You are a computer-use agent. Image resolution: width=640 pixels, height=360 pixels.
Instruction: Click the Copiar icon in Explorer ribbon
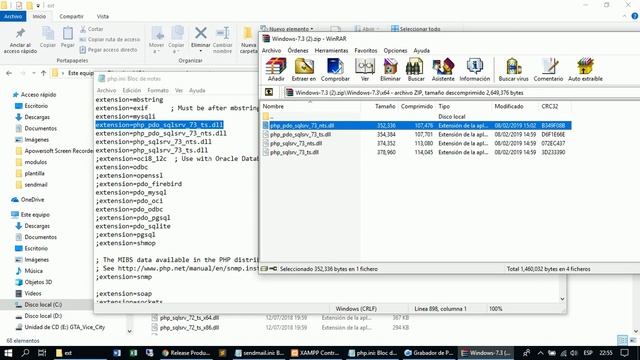pyautogui.click(x=48, y=38)
